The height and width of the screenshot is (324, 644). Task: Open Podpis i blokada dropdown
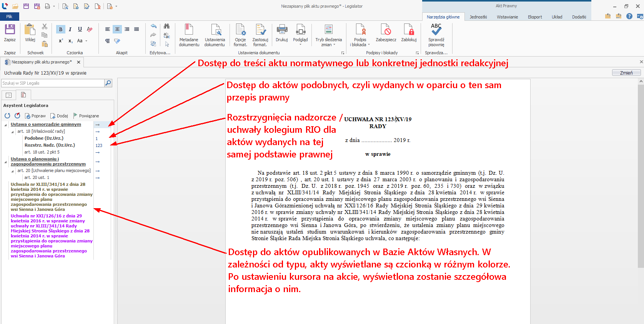pos(360,35)
